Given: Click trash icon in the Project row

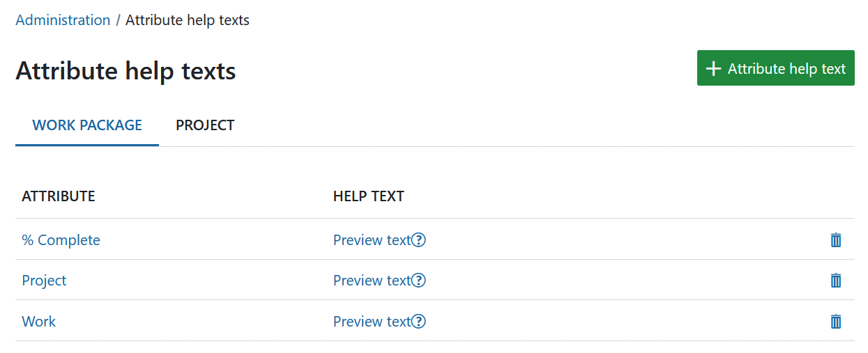Looking at the screenshot, I should [x=836, y=281].
